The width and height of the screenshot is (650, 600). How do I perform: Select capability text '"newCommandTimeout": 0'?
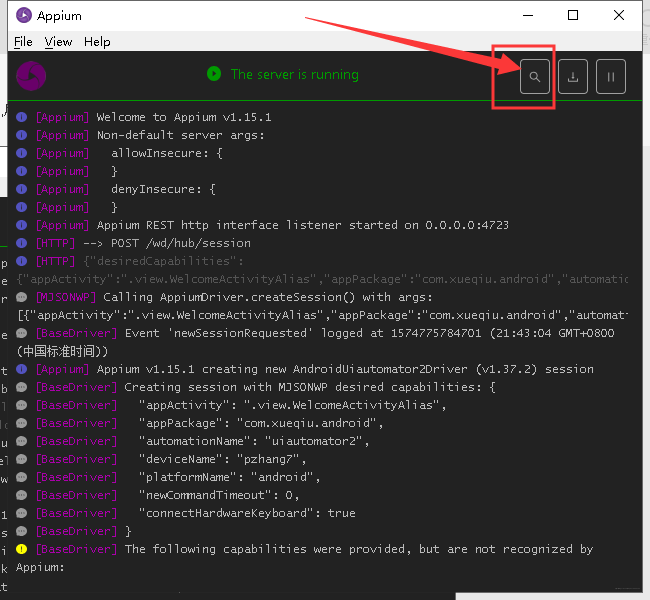(x=216, y=495)
